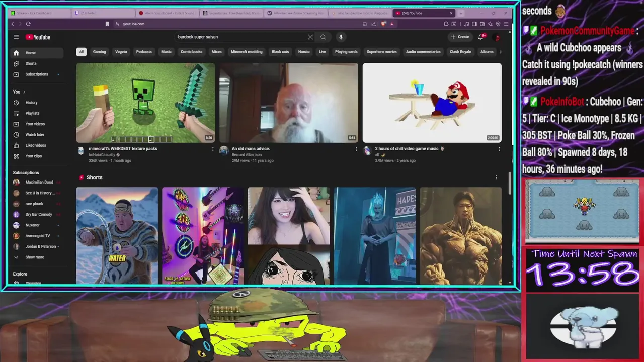Open Subscriptions in the sidebar
This screenshot has height=362, width=644.
coord(38,74)
